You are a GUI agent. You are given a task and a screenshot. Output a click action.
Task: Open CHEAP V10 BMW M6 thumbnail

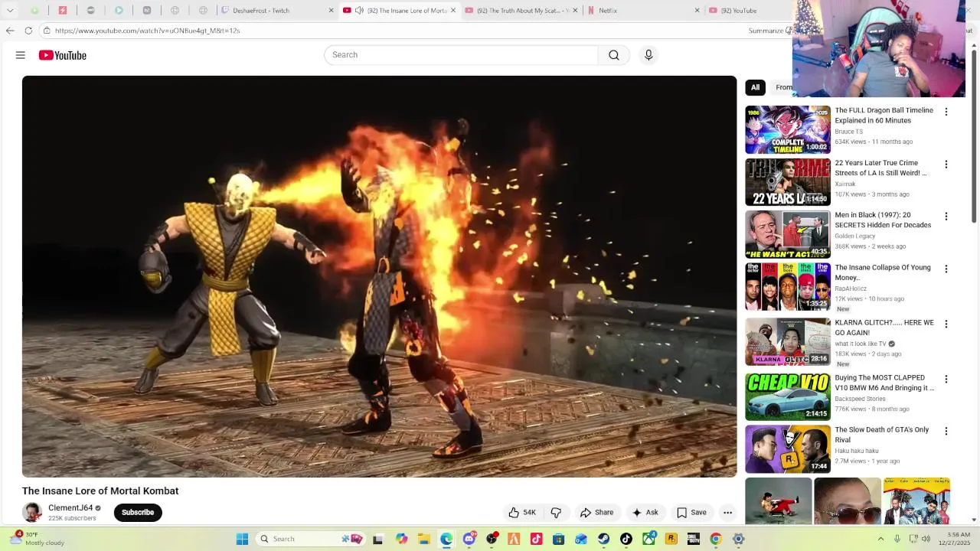(788, 396)
